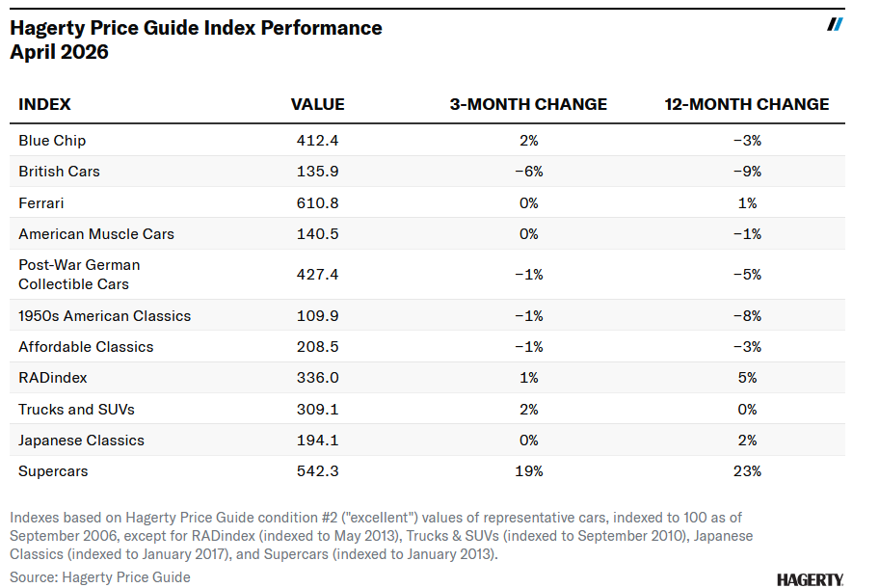Select the Ferrari value 610.8
This screenshot has height=588, width=879.
(318, 203)
